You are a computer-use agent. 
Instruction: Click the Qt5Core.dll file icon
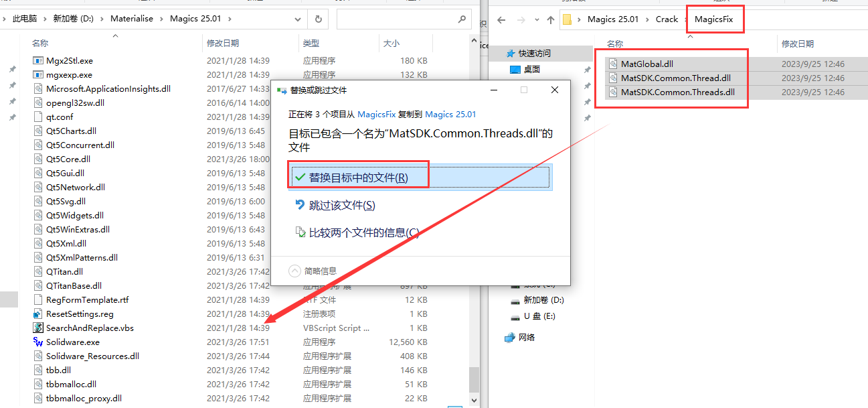coord(38,159)
